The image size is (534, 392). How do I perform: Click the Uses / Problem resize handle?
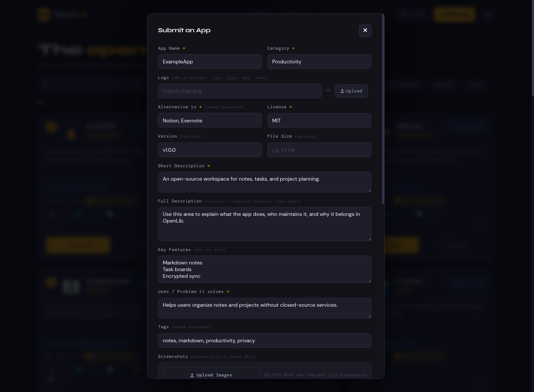[x=369, y=316]
